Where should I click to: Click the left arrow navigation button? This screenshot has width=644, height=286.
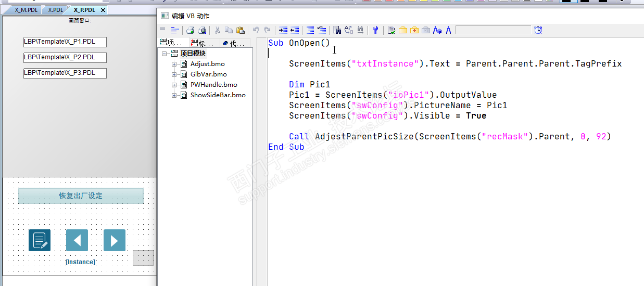pyautogui.click(x=77, y=240)
